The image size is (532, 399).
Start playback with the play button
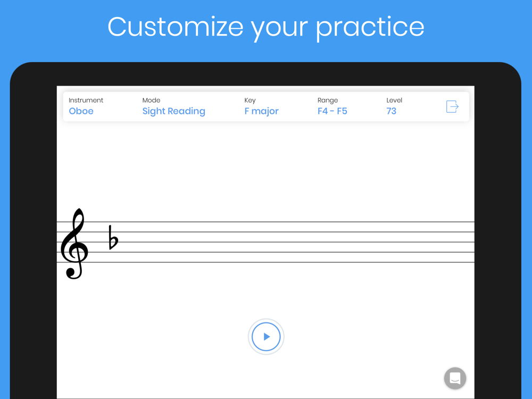click(266, 337)
